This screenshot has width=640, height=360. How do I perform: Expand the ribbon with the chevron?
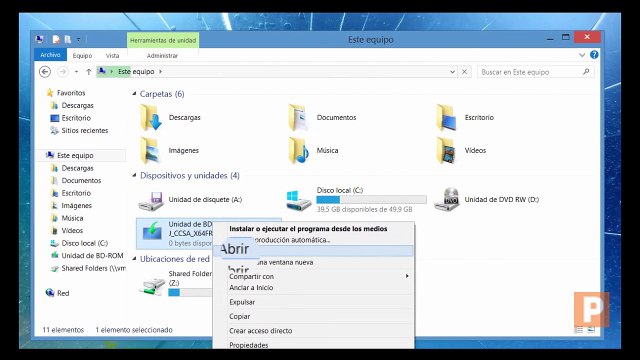(x=582, y=55)
